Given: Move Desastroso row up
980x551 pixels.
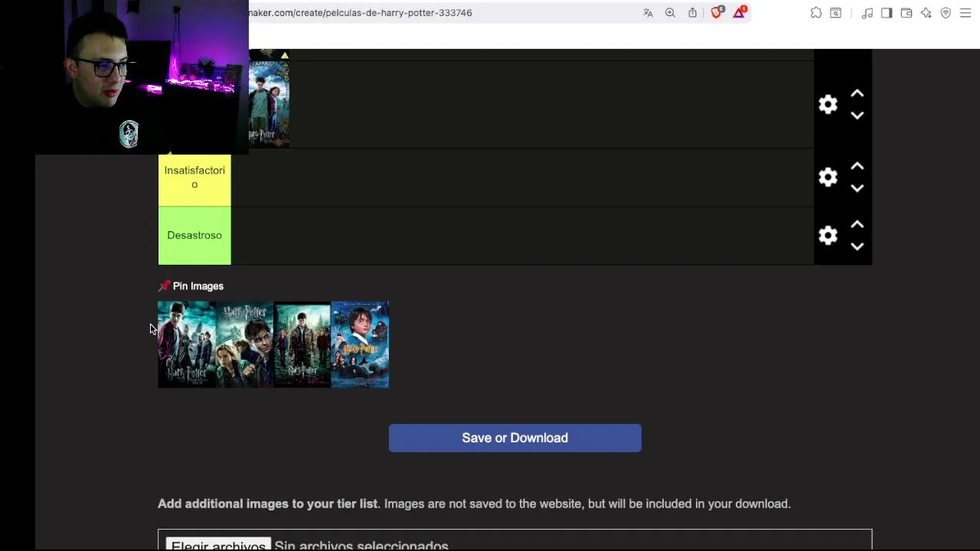Looking at the screenshot, I should point(857,224).
